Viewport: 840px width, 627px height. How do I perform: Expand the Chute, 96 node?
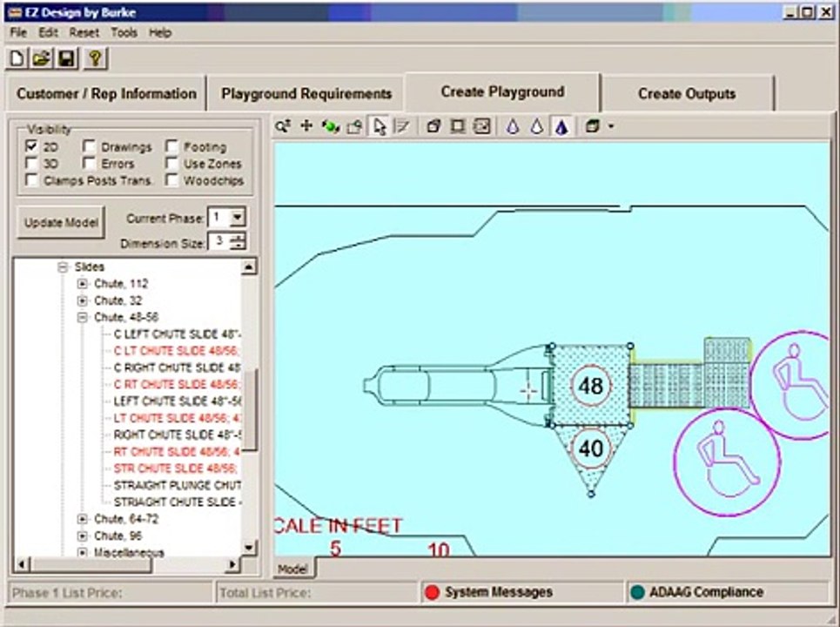point(82,536)
